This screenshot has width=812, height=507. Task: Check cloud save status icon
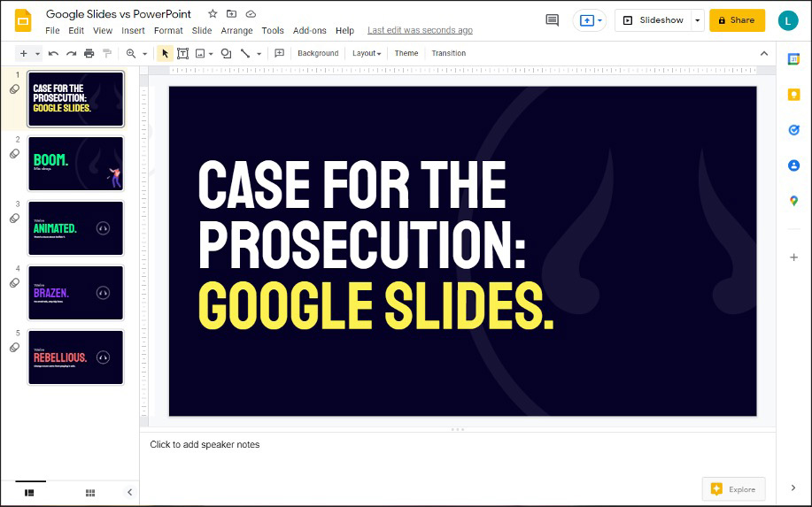tap(251, 14)
